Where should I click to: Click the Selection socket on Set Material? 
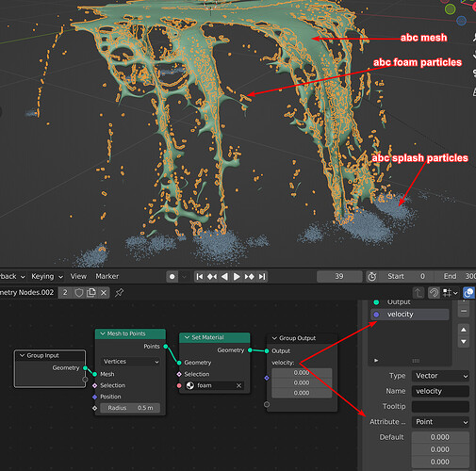[x=179, y=374]
